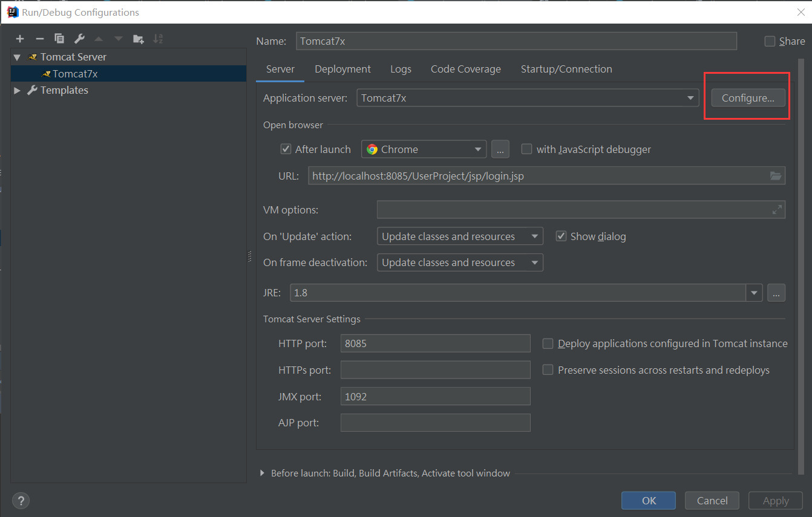Click the help question mark icon
Image resolution: width=812 pixels, height=517 pixels.
click(x=21, y=501)
